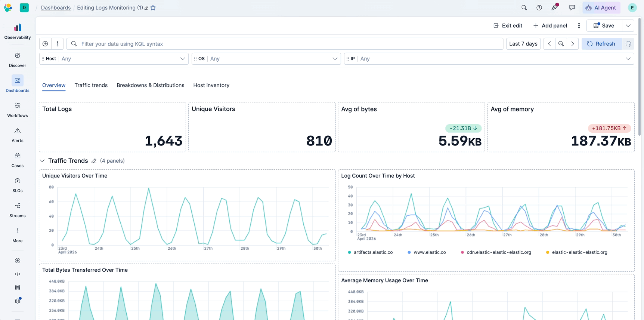Open SLOs in the sidebar
Image resolution: width=644 pixels, height=320 pixels.
pos(18,185)
